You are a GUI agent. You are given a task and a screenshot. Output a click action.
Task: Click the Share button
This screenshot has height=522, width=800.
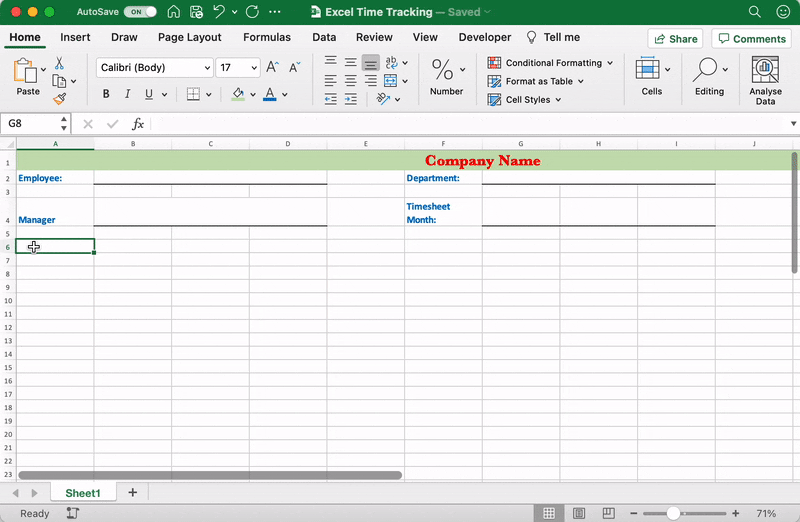click(674, 38)
